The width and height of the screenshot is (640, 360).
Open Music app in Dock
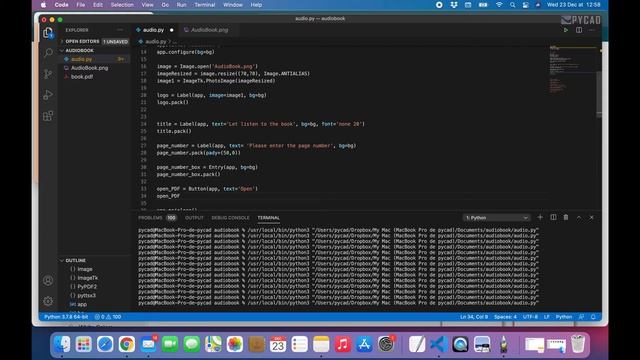pyautogui.click(x=342, y=344)
